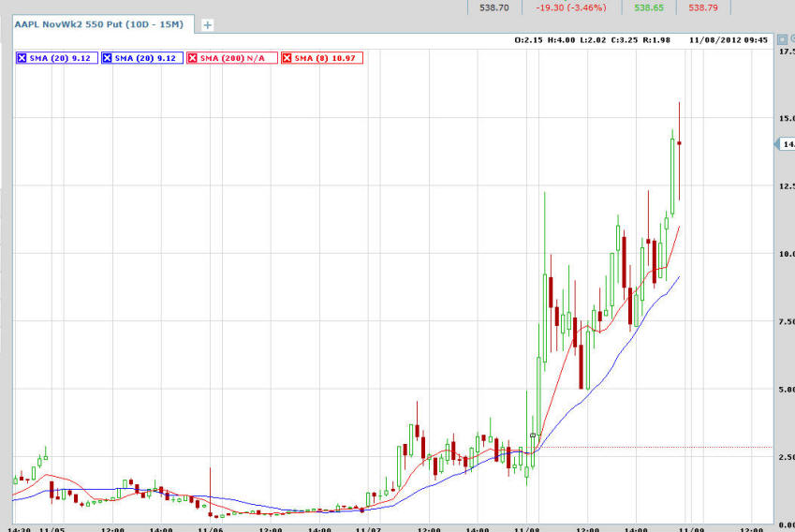Click the SMA (200) N/A legend label
Viewport: 795px width, 532px height.
coord(235,58)
